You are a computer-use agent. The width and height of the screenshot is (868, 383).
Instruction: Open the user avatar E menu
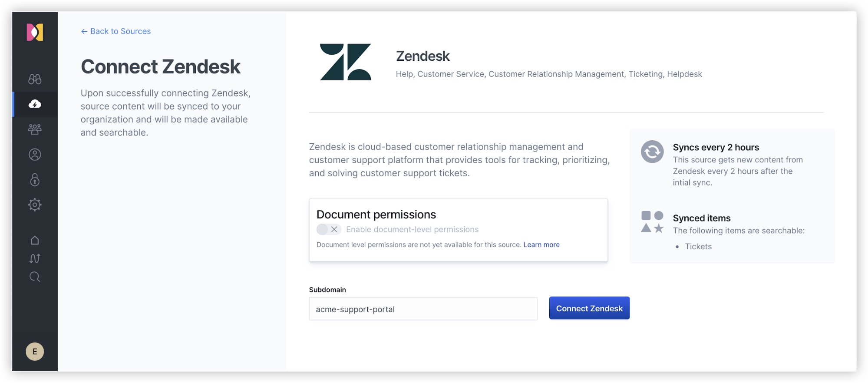tap(35, 352)
